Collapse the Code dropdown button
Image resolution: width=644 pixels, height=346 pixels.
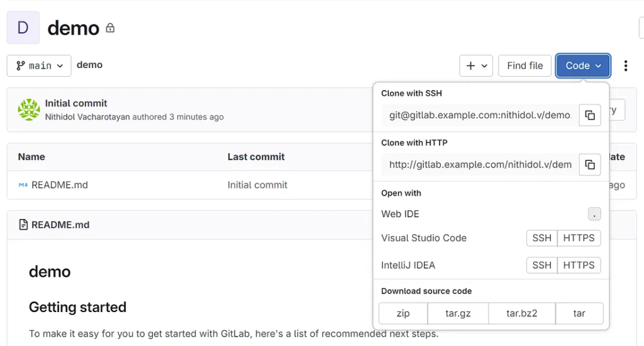(583, 65)
